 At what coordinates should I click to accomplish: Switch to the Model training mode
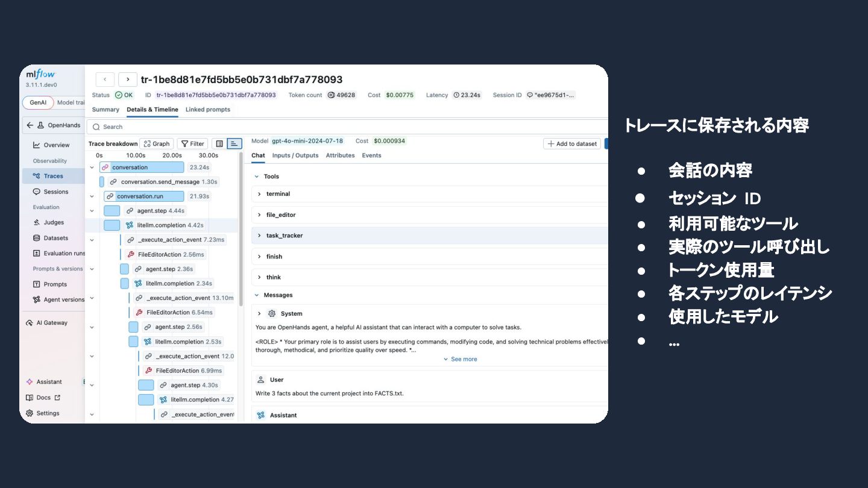(70, 102)
